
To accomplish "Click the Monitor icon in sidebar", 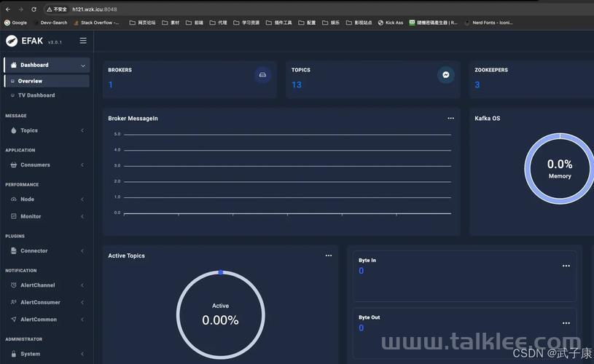I will click(x=14, y=216).
